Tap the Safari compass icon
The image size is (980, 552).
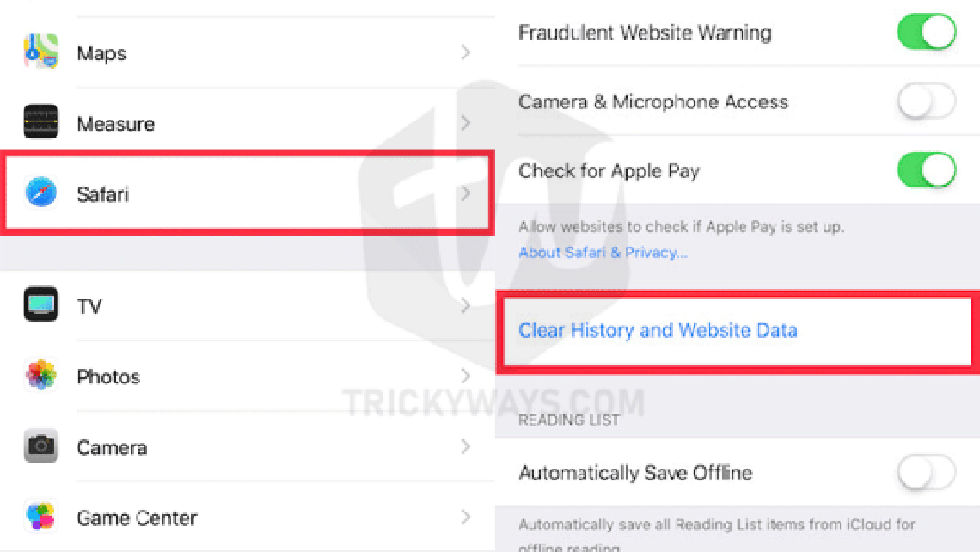pyautogui.click(x=40, y=192)
